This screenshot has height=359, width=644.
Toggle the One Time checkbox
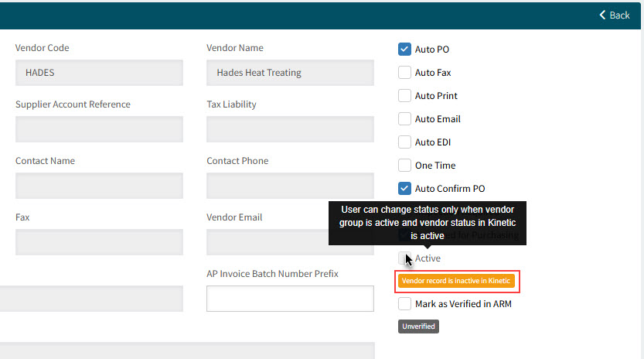404,166
